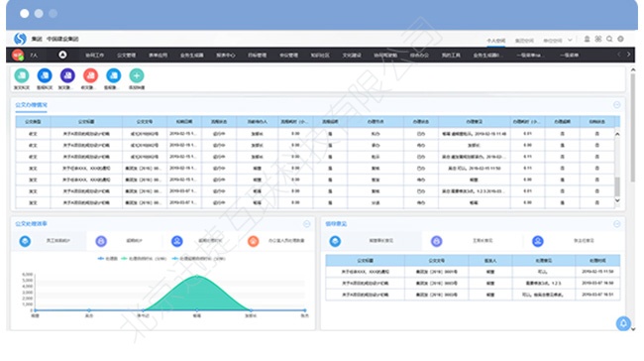644x361 pixels.
Task: Click the 公文标题 header in the top table
Action: pyautogui.click(x=86, y=122)
